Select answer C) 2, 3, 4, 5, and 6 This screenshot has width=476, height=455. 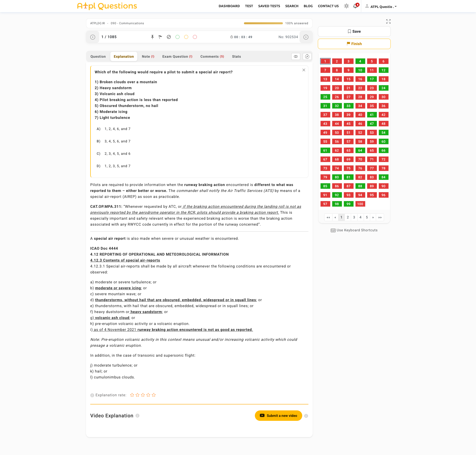coord(114,154)
